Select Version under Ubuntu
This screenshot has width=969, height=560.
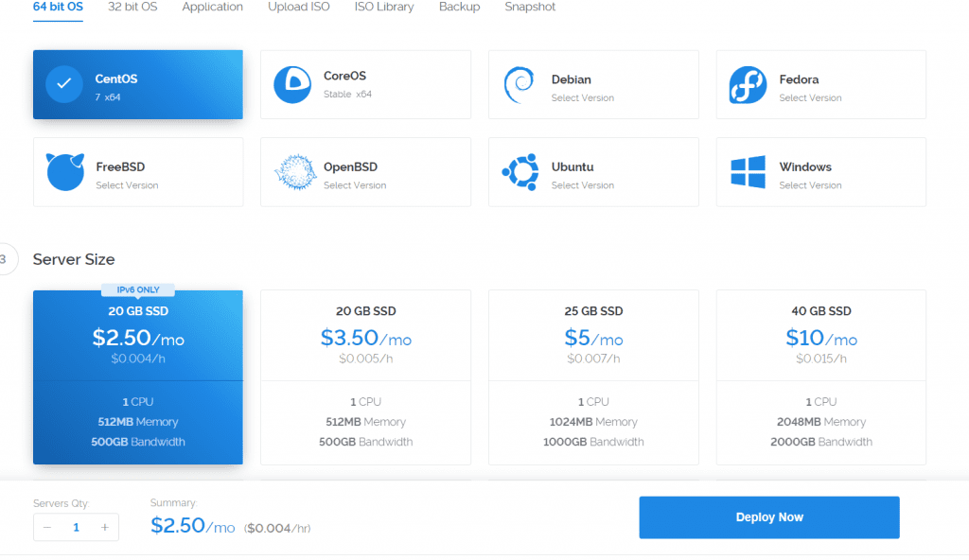click(582, 184)
